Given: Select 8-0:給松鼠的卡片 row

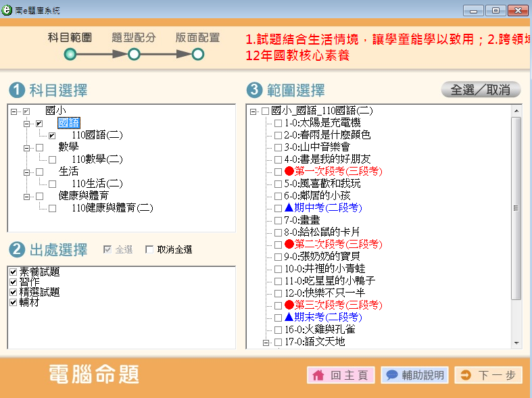Looking at the screenshot, I should pos(322,232).
